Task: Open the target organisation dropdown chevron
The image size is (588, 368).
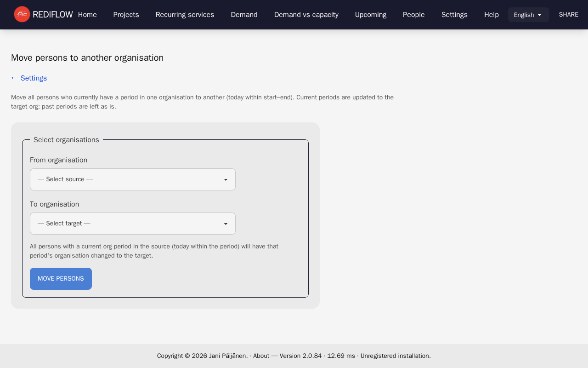Action: 225,224
